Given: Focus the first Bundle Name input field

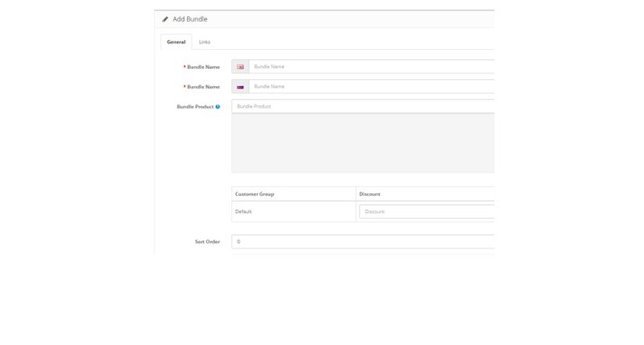Looking at the screenshot, I should pyautogui.click(x=371, y=66).
